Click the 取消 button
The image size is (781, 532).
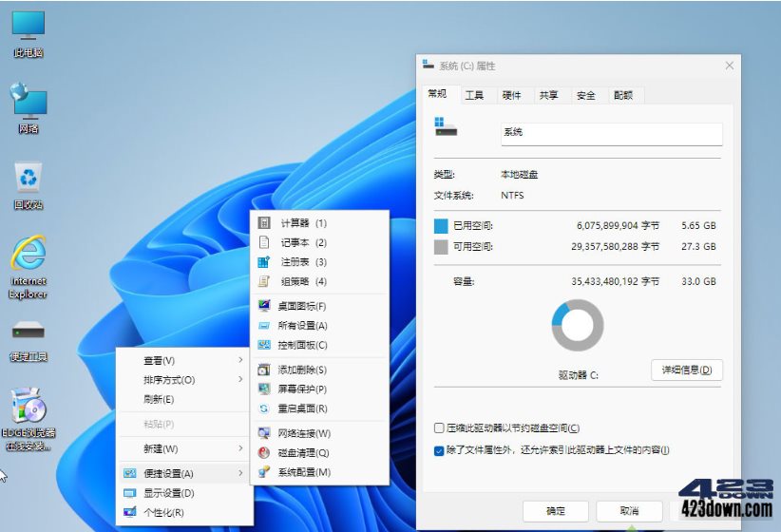coord(630,510)
